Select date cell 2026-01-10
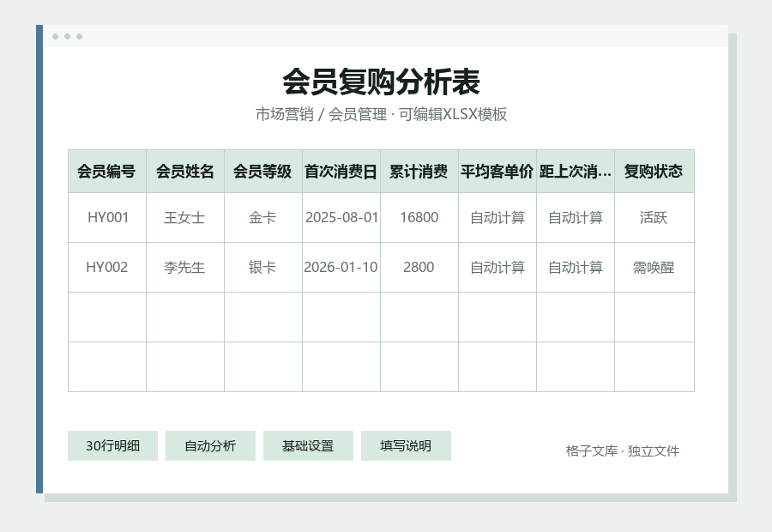Screen dimensions: 772x532 [341, 268]
